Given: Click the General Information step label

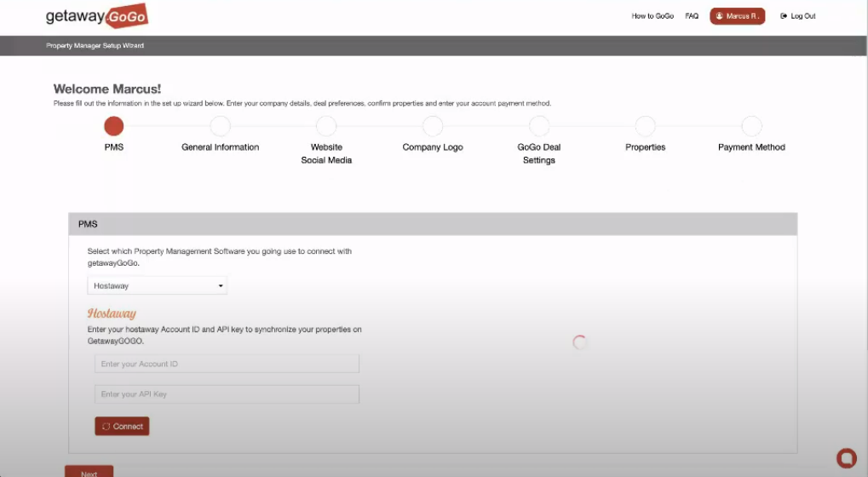Looking at the screenshot, I should pos(221,147).
